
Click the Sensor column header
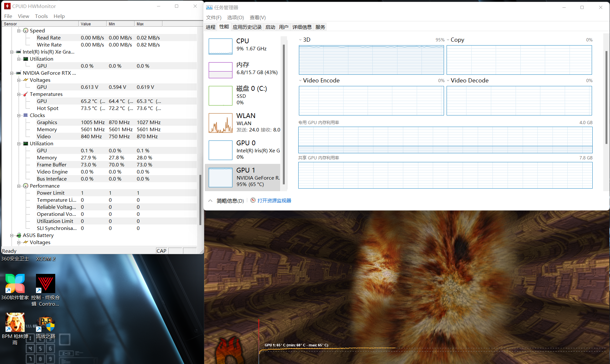pos(40,24)
